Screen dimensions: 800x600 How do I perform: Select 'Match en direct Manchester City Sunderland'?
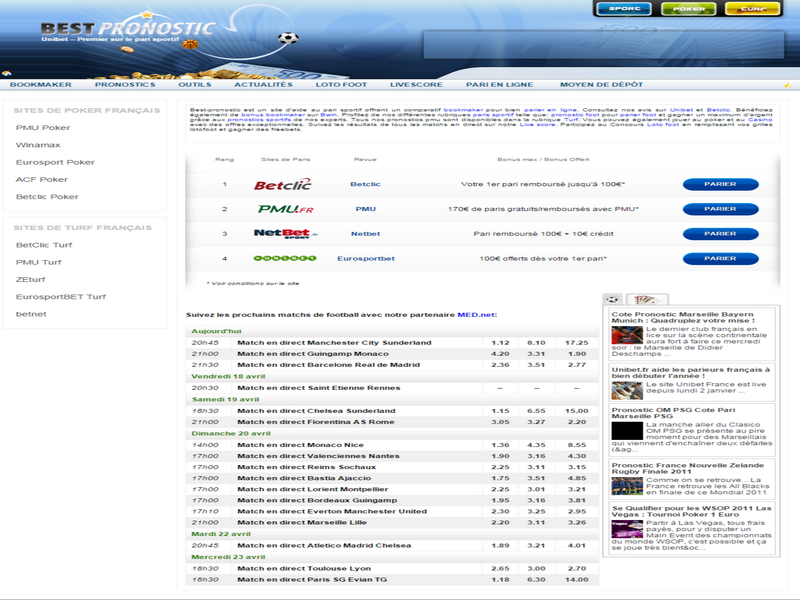[x=334, y=343]
